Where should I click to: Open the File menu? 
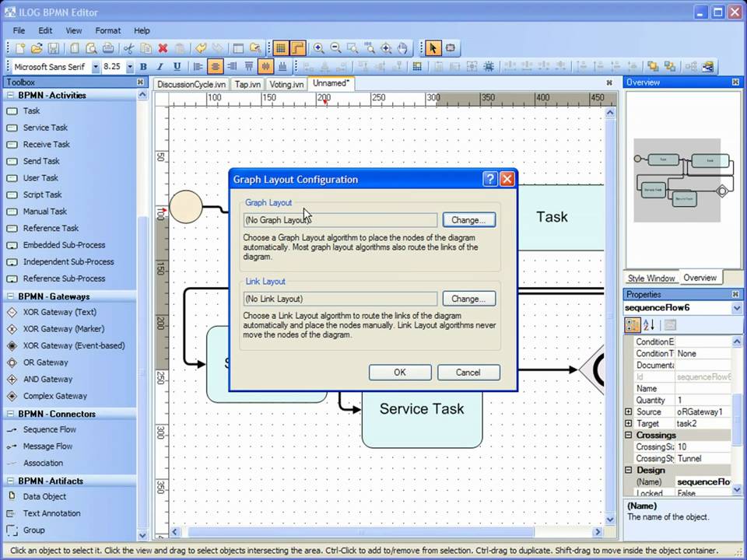coord(19,30)
